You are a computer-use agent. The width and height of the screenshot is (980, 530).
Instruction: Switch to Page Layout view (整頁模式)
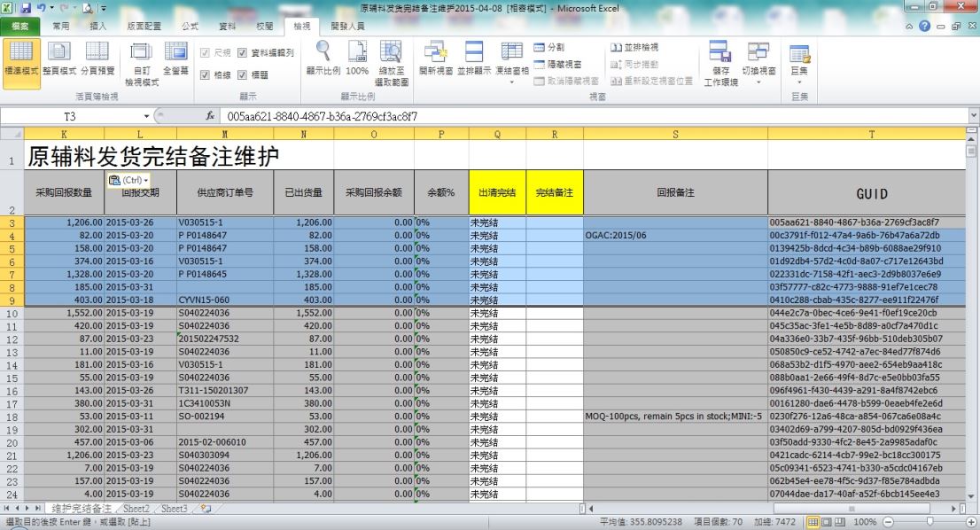point(59,60)
